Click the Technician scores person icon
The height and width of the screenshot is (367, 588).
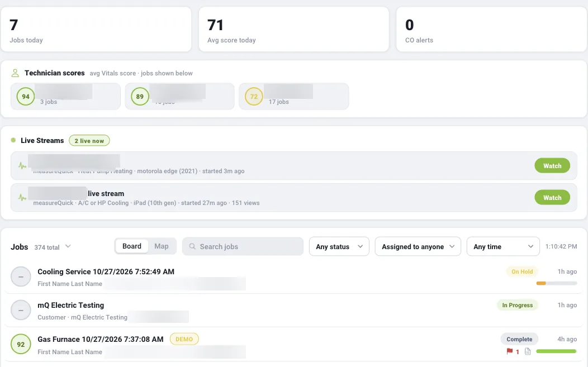pyautogui.click(x=15, y=73)
